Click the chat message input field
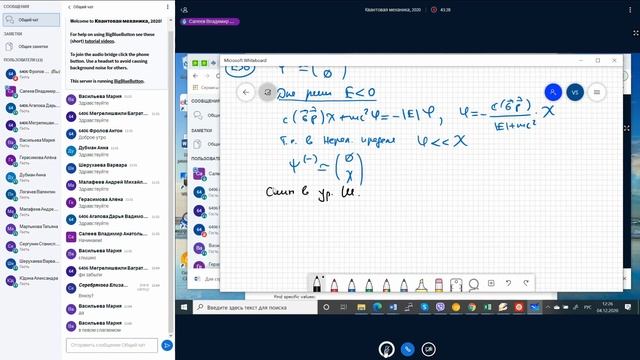Image resolution: width=640 pixels, height=360 pixels. click(112, 345)
